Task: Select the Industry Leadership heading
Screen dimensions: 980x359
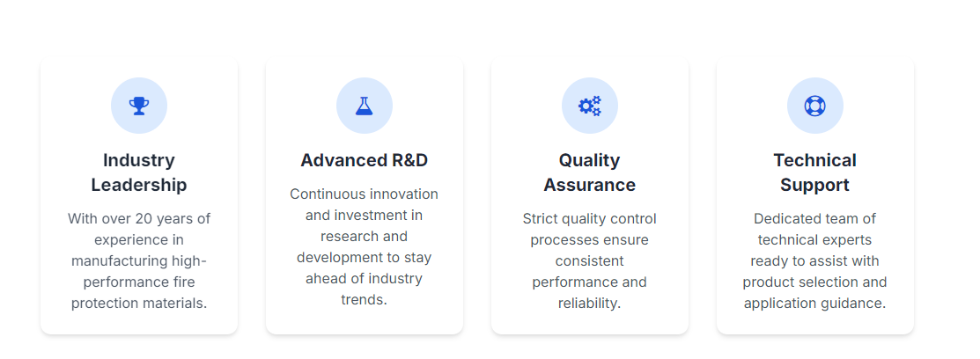Action: pos(139,172)
